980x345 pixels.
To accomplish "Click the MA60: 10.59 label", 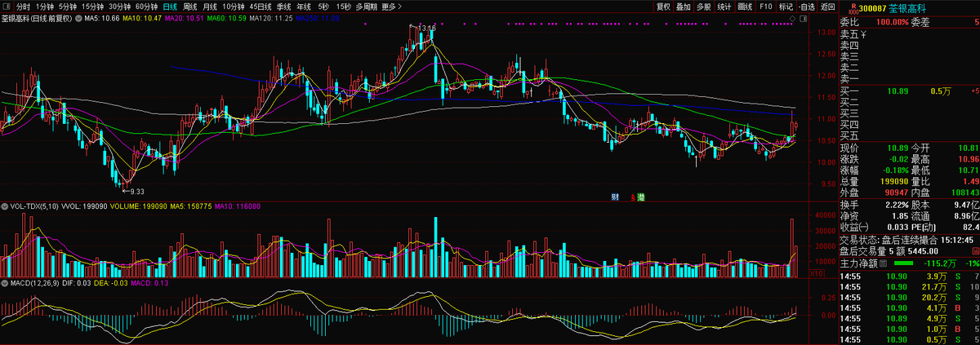I will (x=226, y=17).
